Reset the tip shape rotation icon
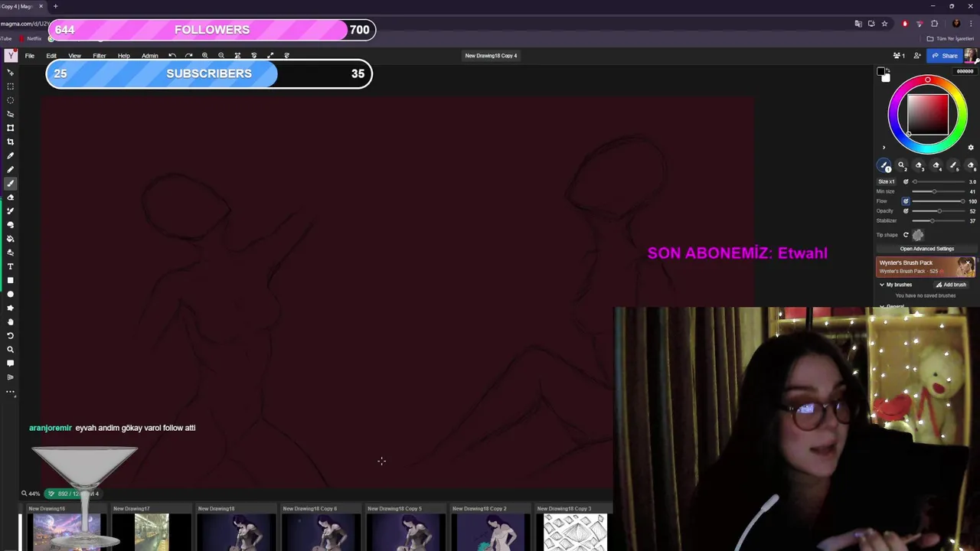The image size is (980, 551). coord(906,235)
